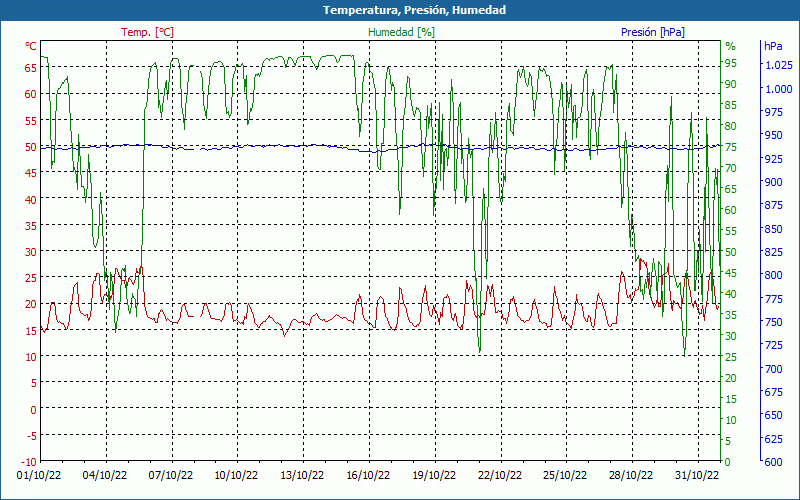Click the 13/10/22 date label
Viewport: 800px width, 500px height.
[302, 476]
